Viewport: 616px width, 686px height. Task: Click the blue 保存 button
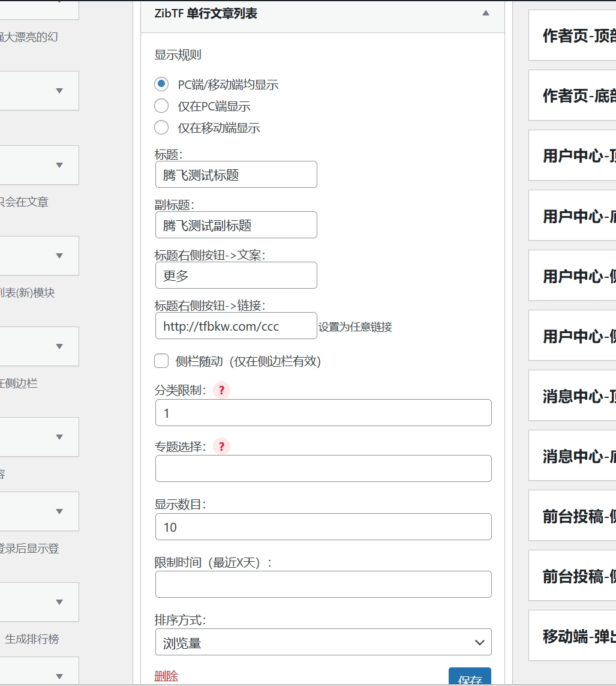[470, 678]
